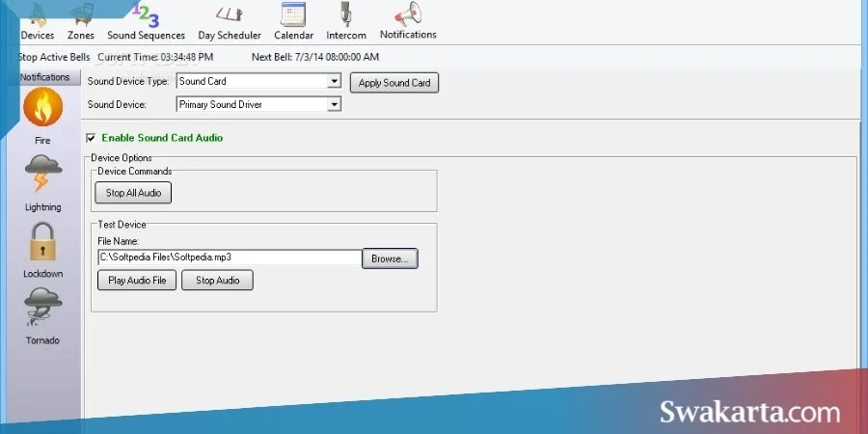This screenshot has width=868, height=434.
Task: Click the File Name text field
Action: [230, 258]
